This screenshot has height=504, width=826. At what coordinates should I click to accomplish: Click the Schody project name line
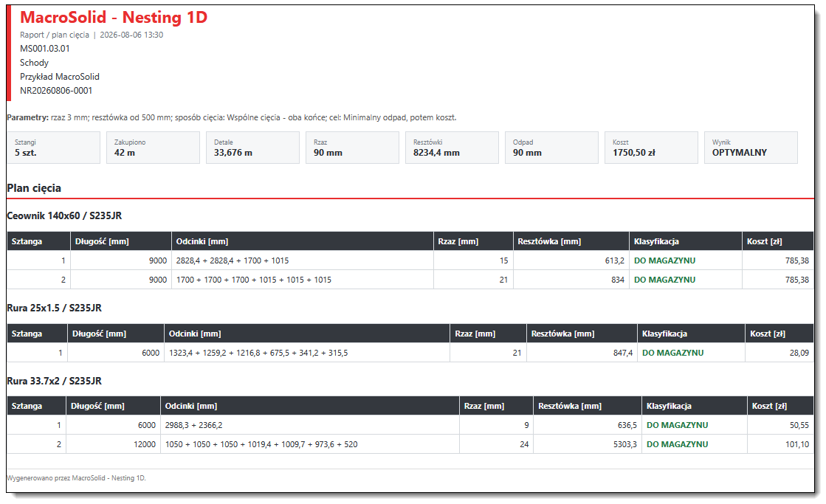[x=34, y=63]
